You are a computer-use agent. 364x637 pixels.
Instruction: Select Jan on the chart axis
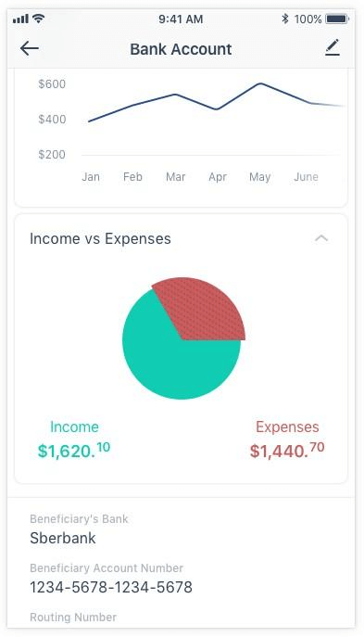coord(91,177)
